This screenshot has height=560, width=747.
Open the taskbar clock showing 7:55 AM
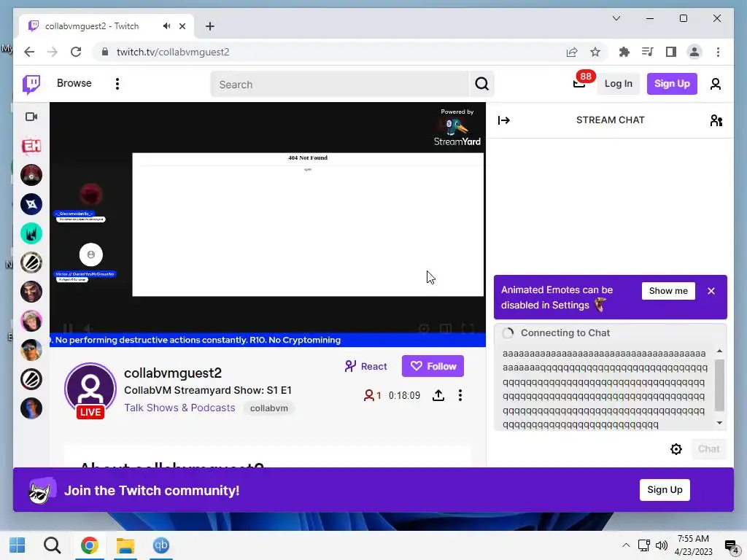693,545
